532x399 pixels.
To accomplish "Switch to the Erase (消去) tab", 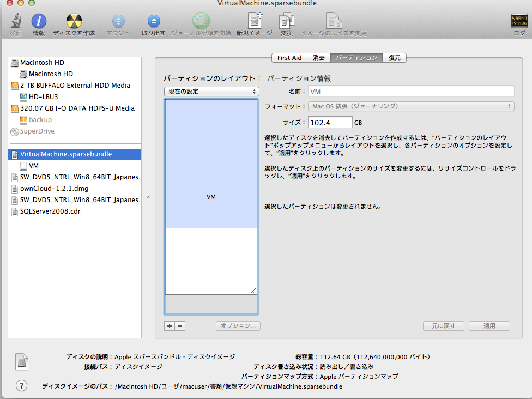I will pyautogui.click(x=318, y=58).
